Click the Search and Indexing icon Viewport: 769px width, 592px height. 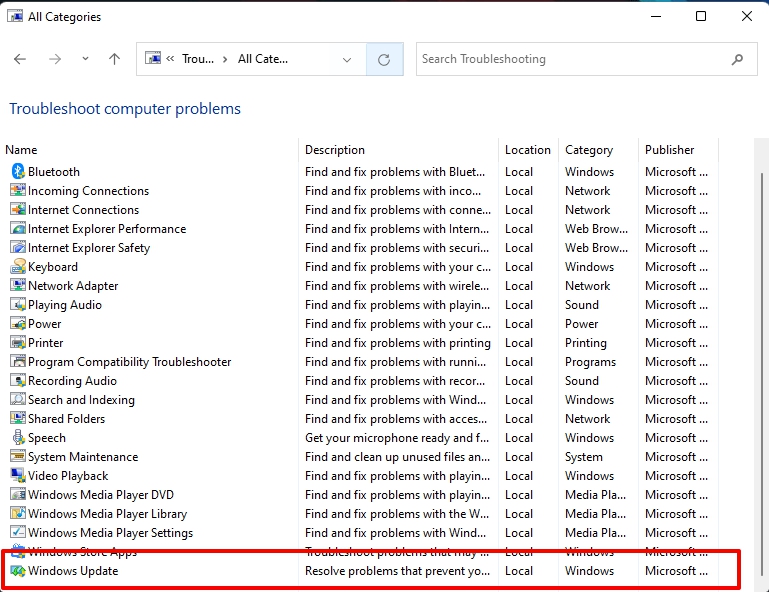click(18, 399)
